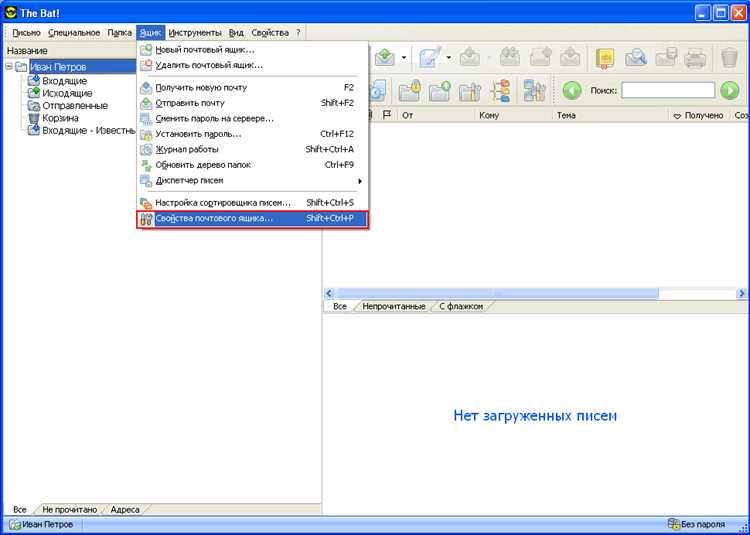
Task: Open the Вид menu
Action: coord(236,33)
